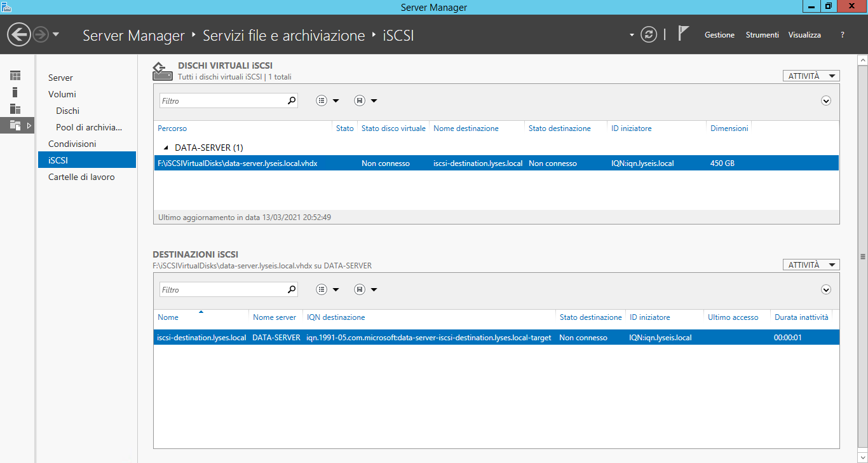Select Condivisioni in the side navigation
The height and width of the screenshot is (463, 868).
[x=72, y=144]
